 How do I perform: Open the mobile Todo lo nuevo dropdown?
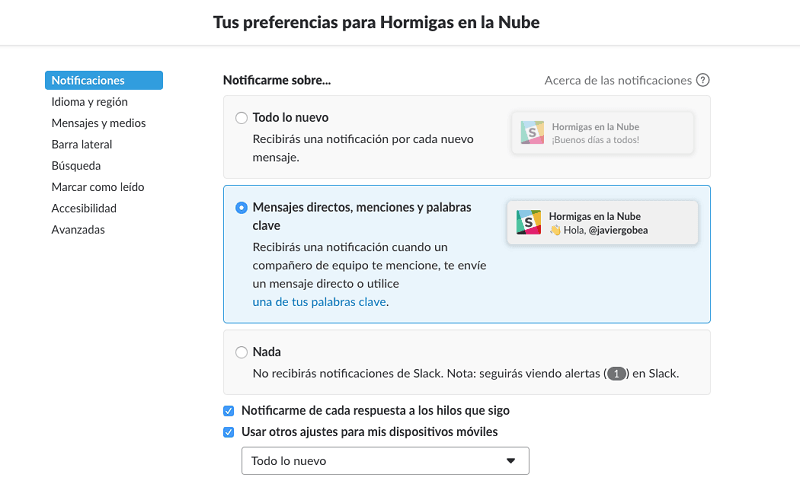385,461
